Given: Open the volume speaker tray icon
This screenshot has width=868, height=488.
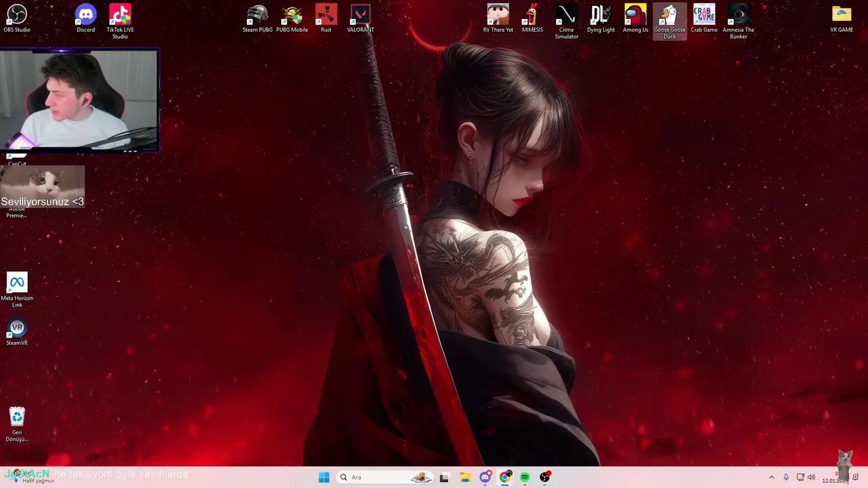Looking at the screenshot, I should 812,477.
